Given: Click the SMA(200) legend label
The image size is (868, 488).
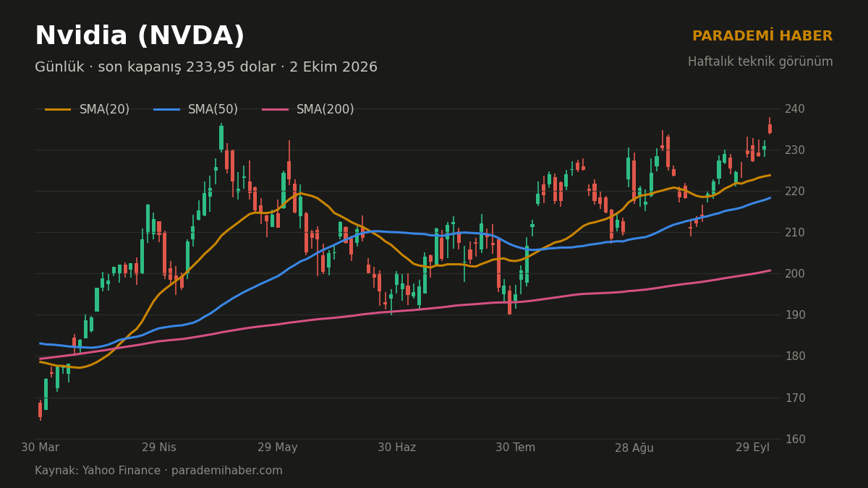Looking at the screenshot, I should point(325,110).
